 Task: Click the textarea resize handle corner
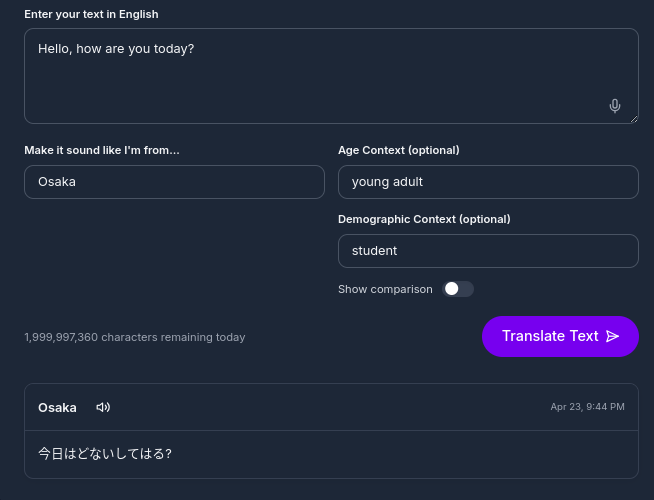click(x=634, y=119)
